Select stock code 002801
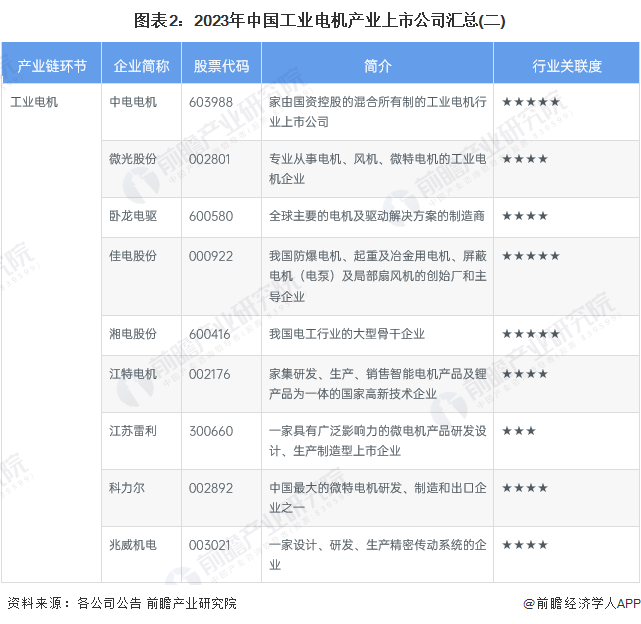 tap(210, 159)
